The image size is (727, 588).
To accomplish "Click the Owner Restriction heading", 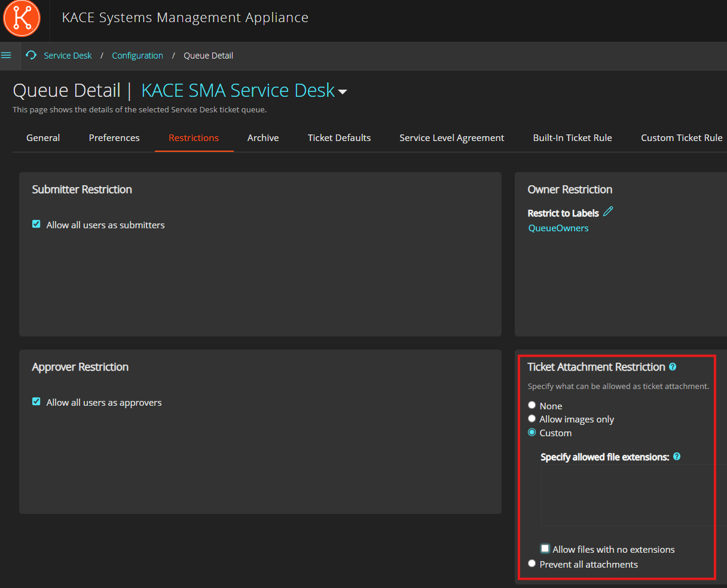I will 570,189.
